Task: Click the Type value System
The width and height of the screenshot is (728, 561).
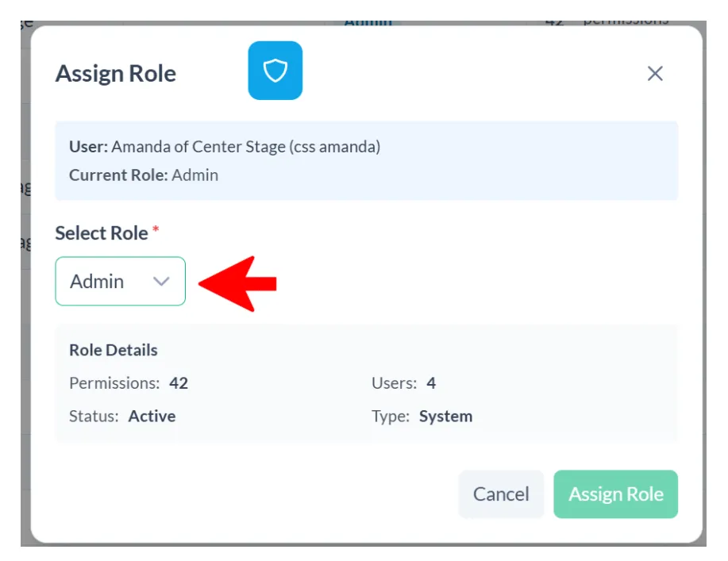Action: tap(445, 417)
